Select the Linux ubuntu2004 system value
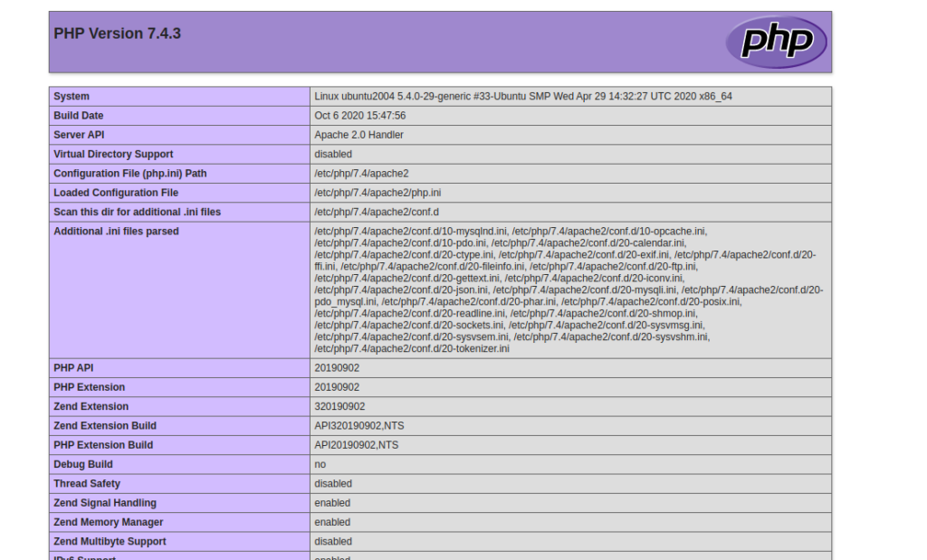The width and height of the screenshot is (927, 560). (x=523, y=96)
